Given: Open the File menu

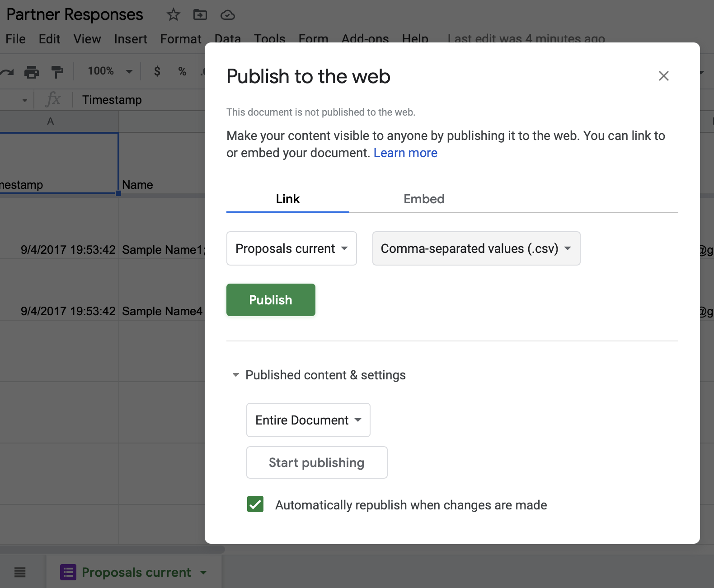Looking at the screenshot, I should (15, 39).
